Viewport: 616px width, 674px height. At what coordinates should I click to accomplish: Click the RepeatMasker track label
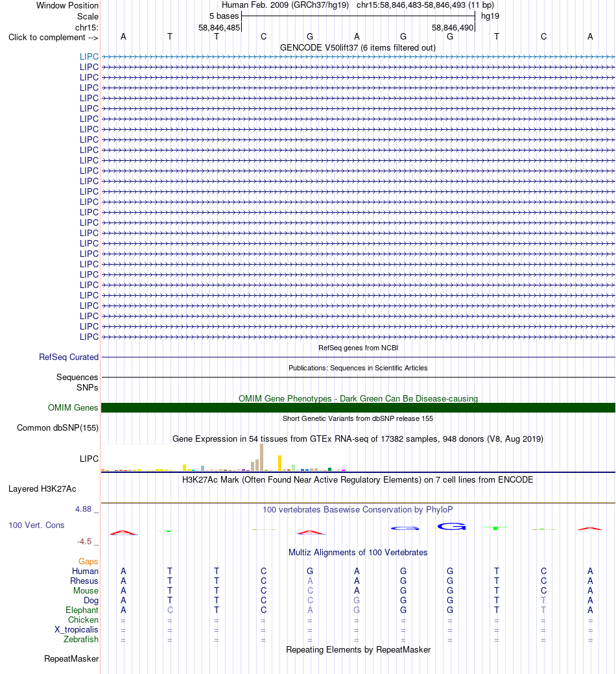[x=71, y=659]
